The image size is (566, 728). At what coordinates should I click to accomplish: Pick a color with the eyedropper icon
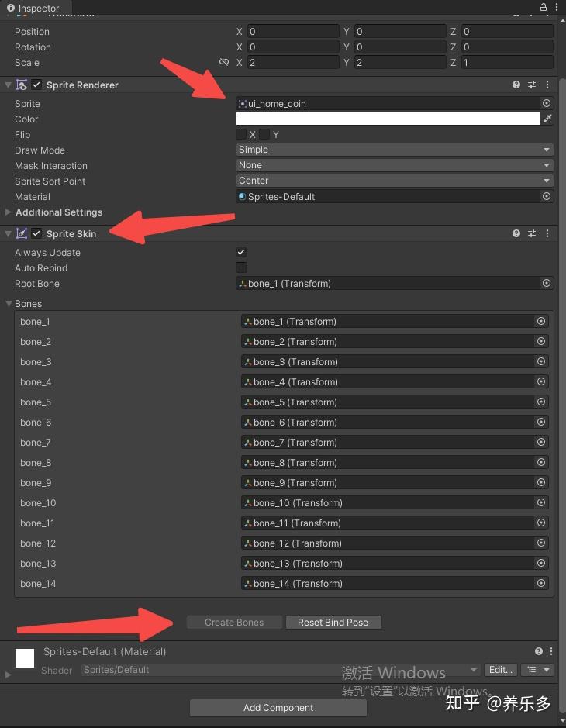[547, 119]
